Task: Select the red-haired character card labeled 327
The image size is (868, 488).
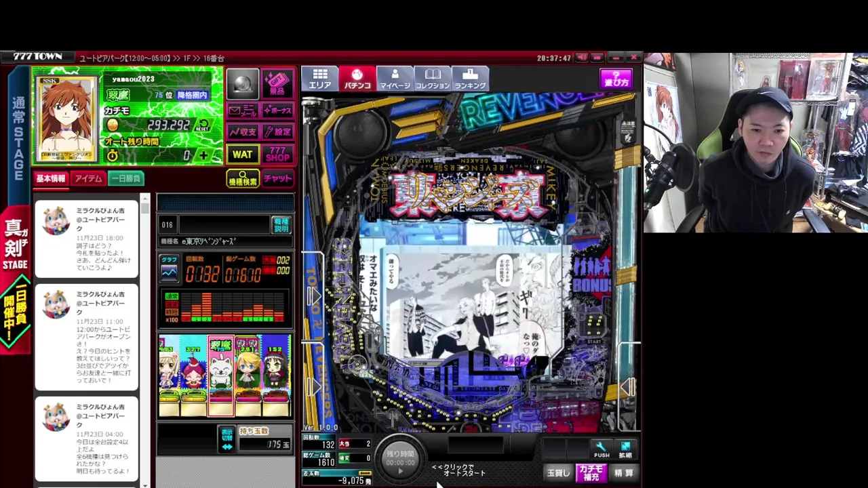Action: [193, 375]
